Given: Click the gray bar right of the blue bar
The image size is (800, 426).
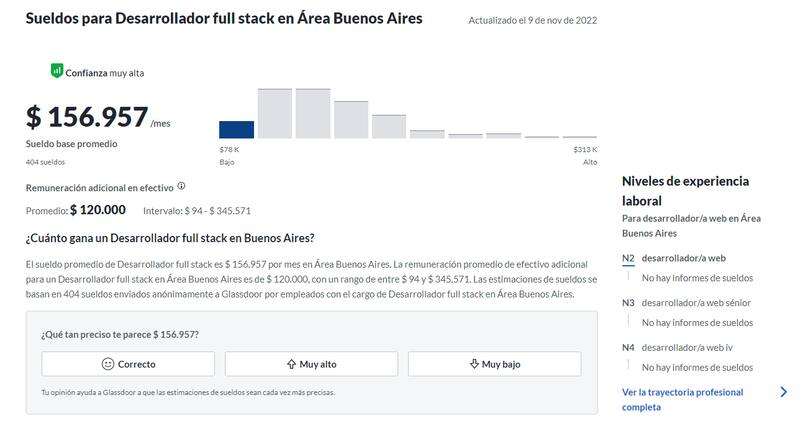Looking at the screenshot, I should [274, 114].
